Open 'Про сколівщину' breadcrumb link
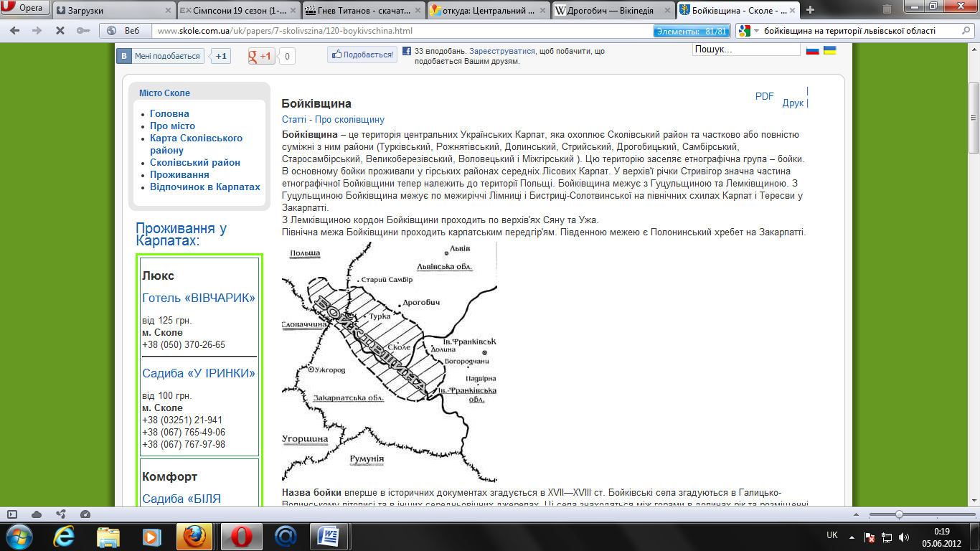The height and width of the screenshot is (551, 980). (349, 120)
